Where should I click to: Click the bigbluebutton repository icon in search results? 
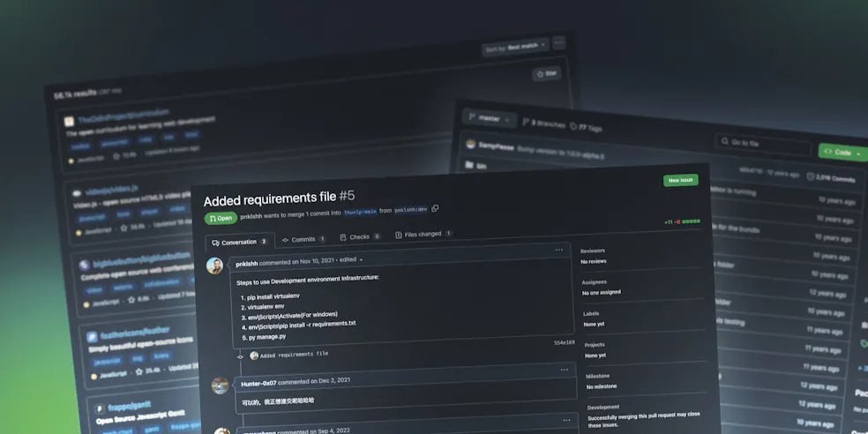[x=84, y=265]
